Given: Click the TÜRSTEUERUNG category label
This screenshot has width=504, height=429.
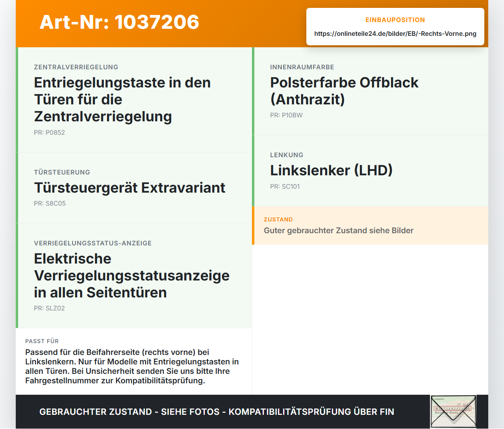Looking at the screenshot, I should [x=62, y=173].
